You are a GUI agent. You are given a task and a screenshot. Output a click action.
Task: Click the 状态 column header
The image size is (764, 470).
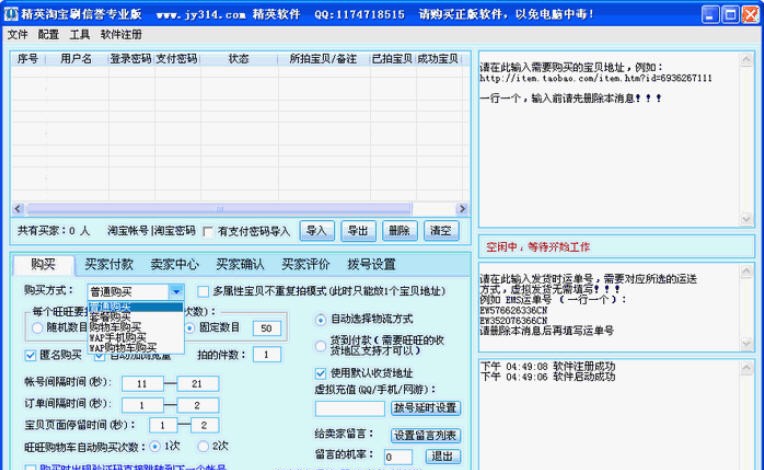point(239,59)
